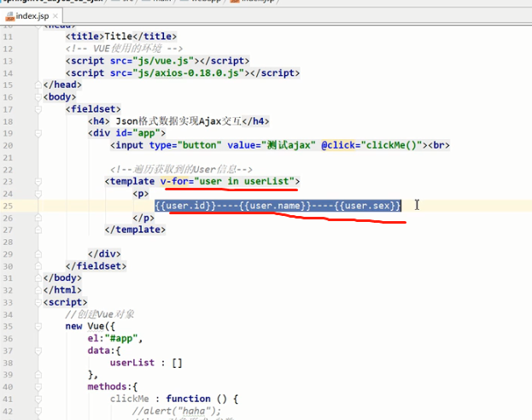Click the VUE environment comment on line 12
Image resolution: width=532 pixels, height=420 pixels.
click(x=124, y=49)
